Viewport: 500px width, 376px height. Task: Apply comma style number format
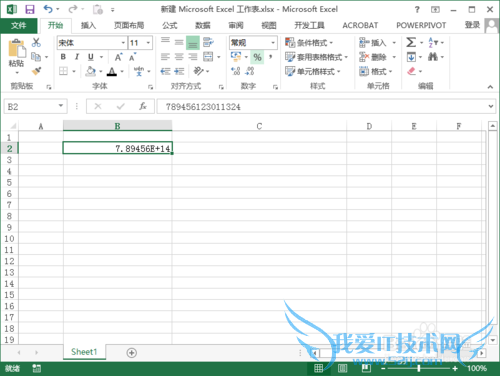271,57
